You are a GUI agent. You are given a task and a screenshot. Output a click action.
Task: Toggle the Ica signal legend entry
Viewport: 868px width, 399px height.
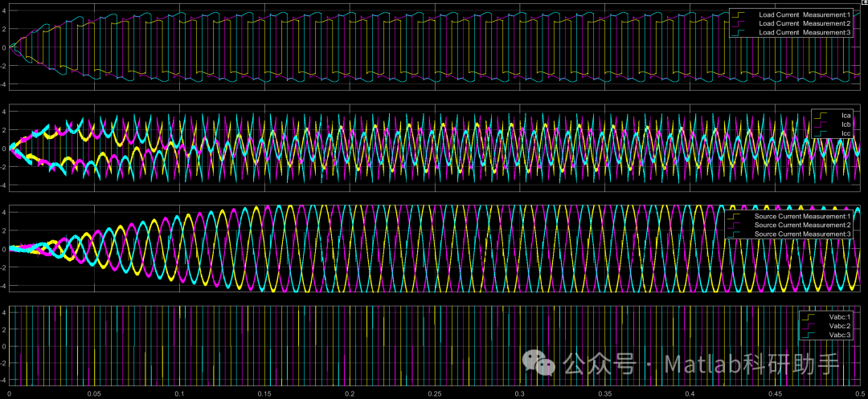(x=833, y=116)
